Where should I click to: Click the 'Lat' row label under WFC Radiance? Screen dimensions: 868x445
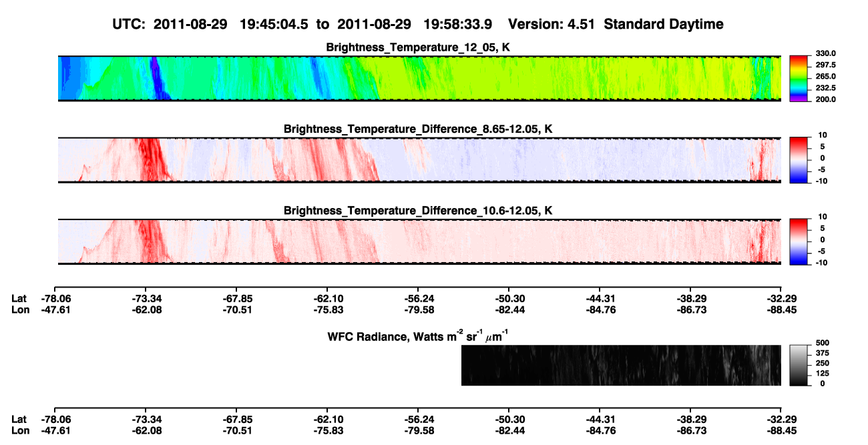[19, 419]
